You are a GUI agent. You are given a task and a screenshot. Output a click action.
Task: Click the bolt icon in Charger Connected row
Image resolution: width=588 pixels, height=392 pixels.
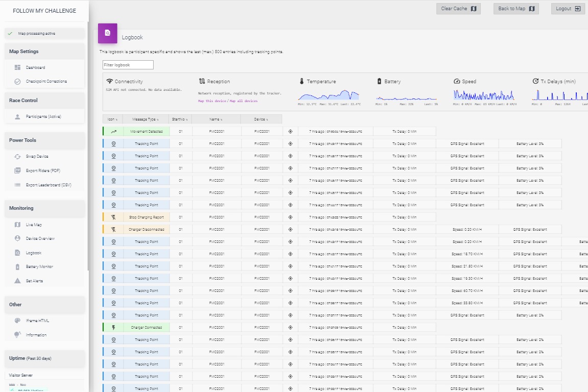click(x=114, y=328)
